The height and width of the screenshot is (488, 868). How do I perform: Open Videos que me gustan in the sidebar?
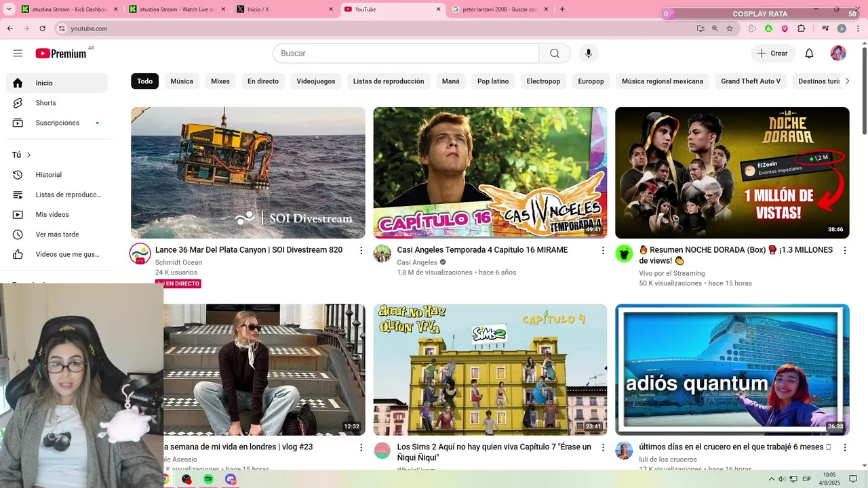click(57, 254)
